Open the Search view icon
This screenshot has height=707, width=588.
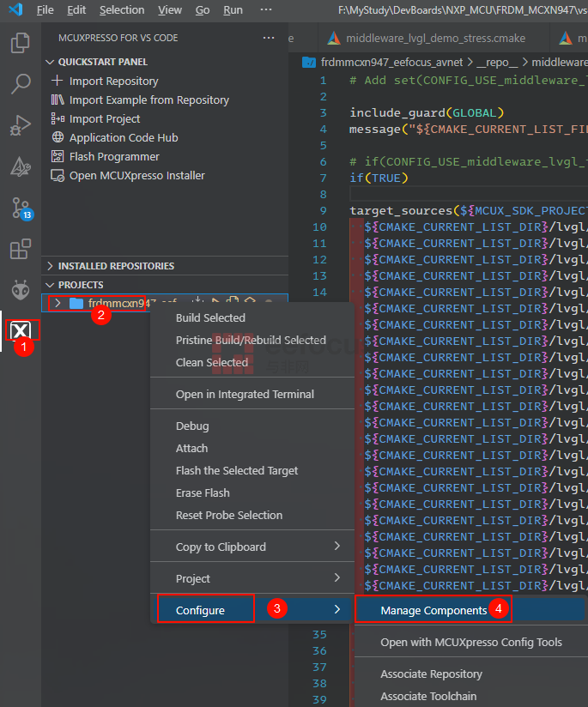click(x=21, y=84)
